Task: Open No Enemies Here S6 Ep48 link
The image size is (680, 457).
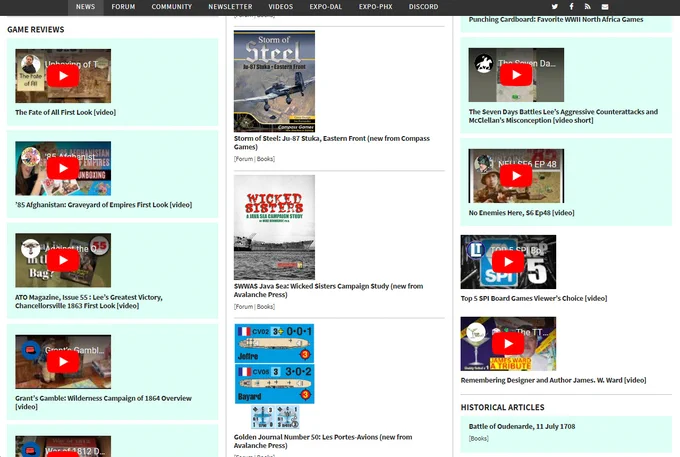Action: 522,213
